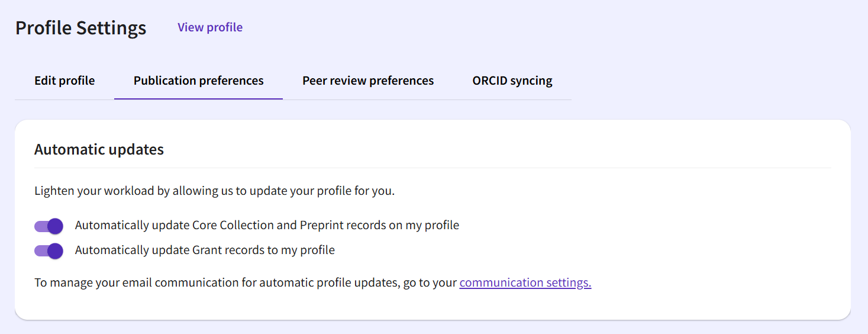This screenshot has height=334, width=868.
Task: Click empty lavender area right of ORCID syncing
Action: pos(710,81)
